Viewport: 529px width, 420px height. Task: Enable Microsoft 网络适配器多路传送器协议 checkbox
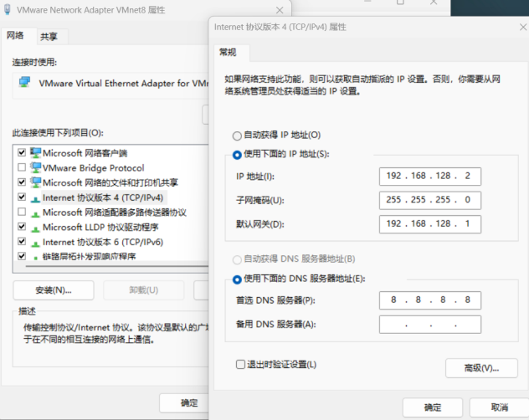click(22, 212)
